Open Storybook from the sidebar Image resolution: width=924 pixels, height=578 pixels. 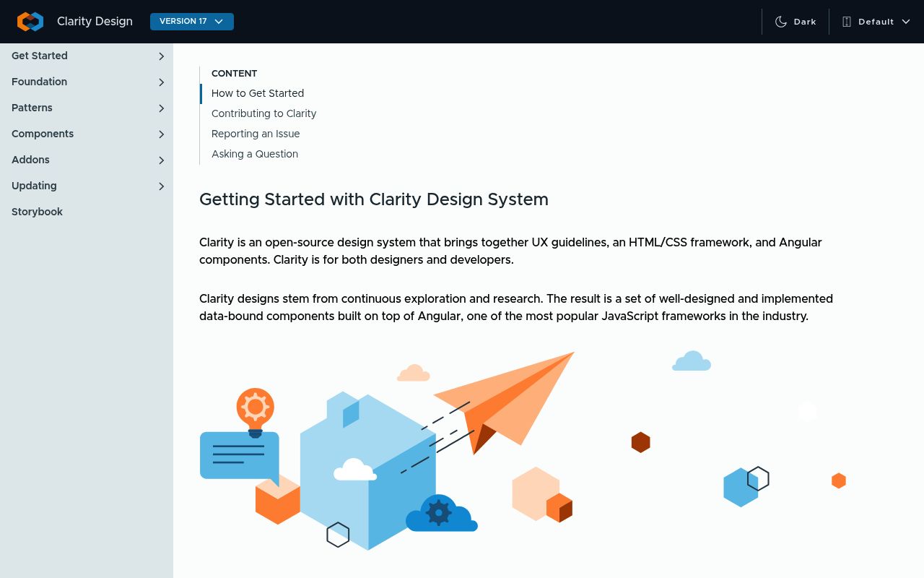pyautogui.click(x=37, y=212)
